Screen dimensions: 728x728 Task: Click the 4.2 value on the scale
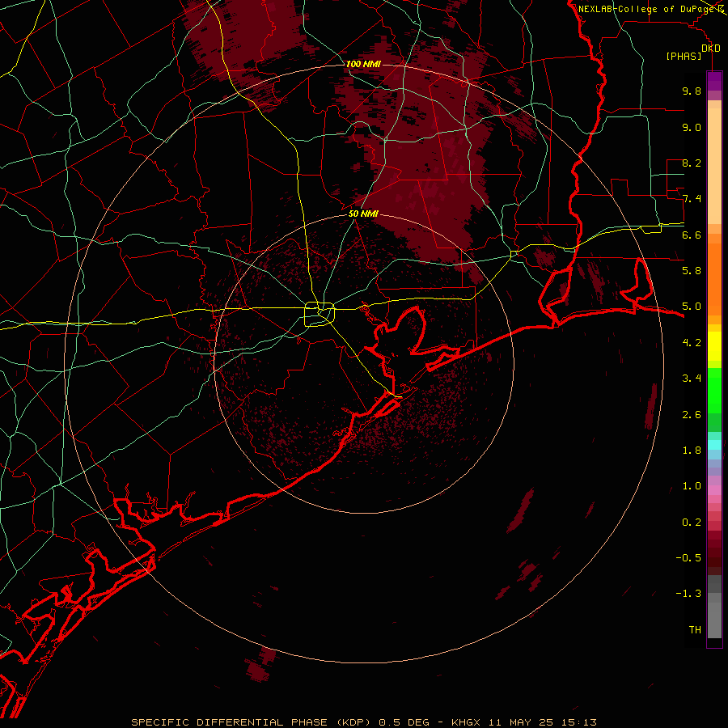tap(692, 343)
